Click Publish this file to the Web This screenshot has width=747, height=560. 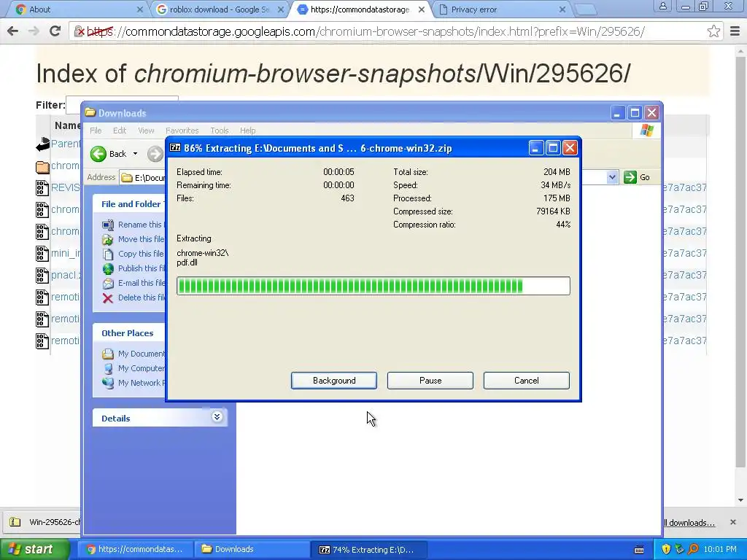coord(142,268)
